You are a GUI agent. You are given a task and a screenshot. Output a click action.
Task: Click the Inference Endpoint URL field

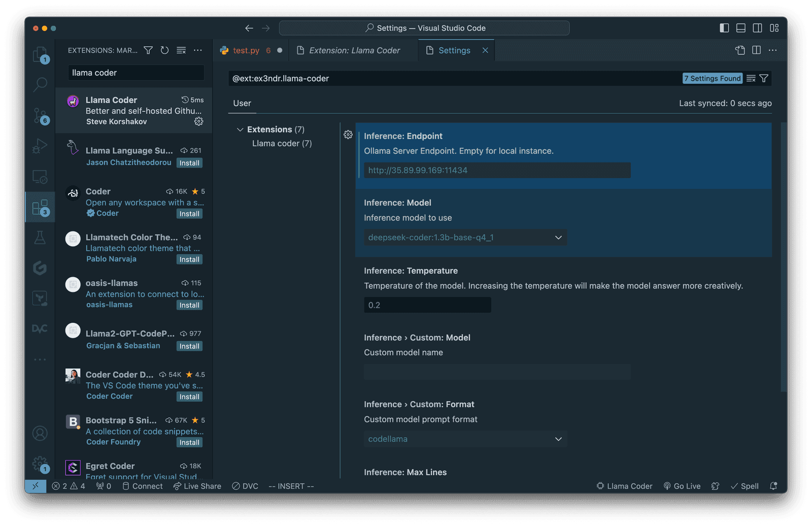pos(497,170)
